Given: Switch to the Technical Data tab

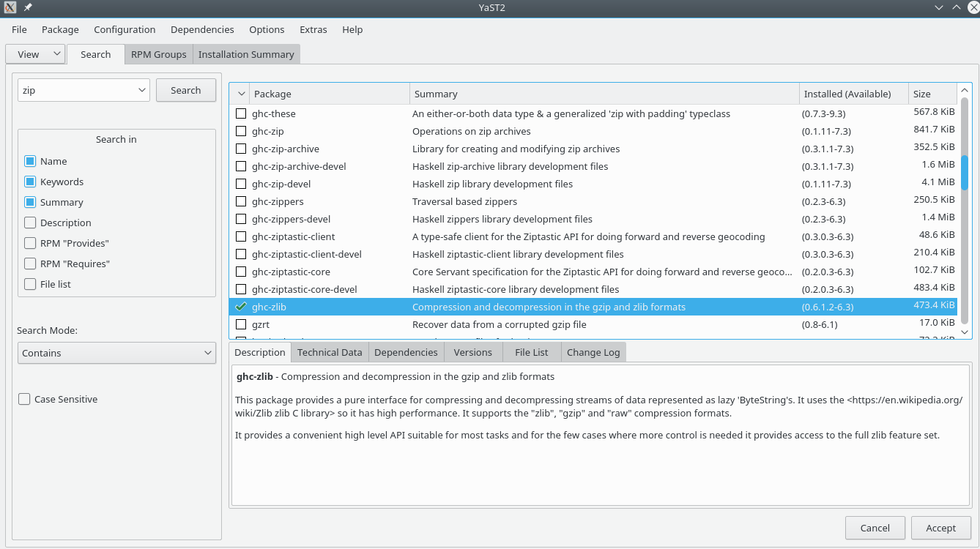Looking at the screenshot, I should pyautogui.click(x=330, y=352).
